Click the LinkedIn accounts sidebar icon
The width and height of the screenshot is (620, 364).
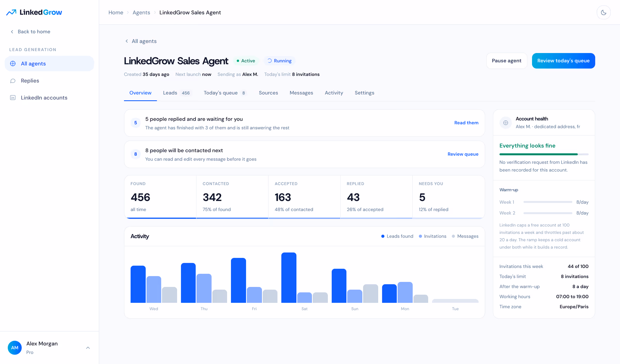[x=13, y=98]
